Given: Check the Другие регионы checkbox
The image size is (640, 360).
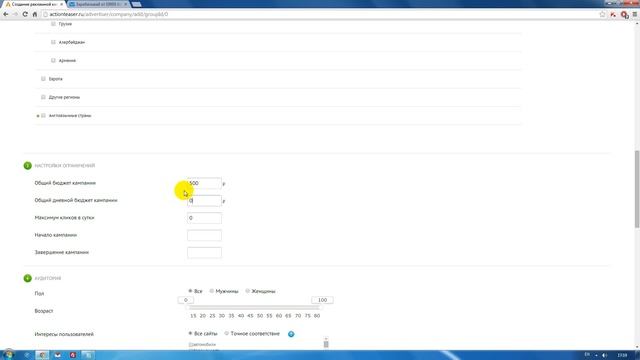Looking at the screenshot, I should pos(43,97).
